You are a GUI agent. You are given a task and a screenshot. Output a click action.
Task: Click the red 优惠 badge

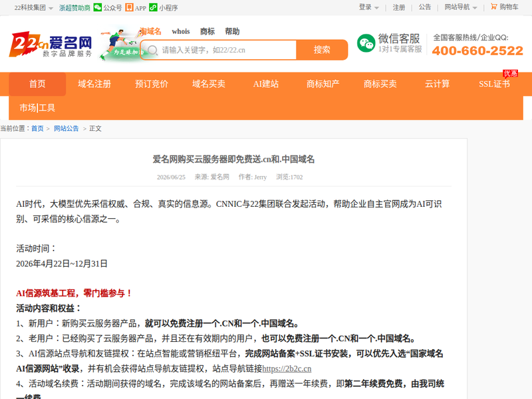[x=510, y=73]
